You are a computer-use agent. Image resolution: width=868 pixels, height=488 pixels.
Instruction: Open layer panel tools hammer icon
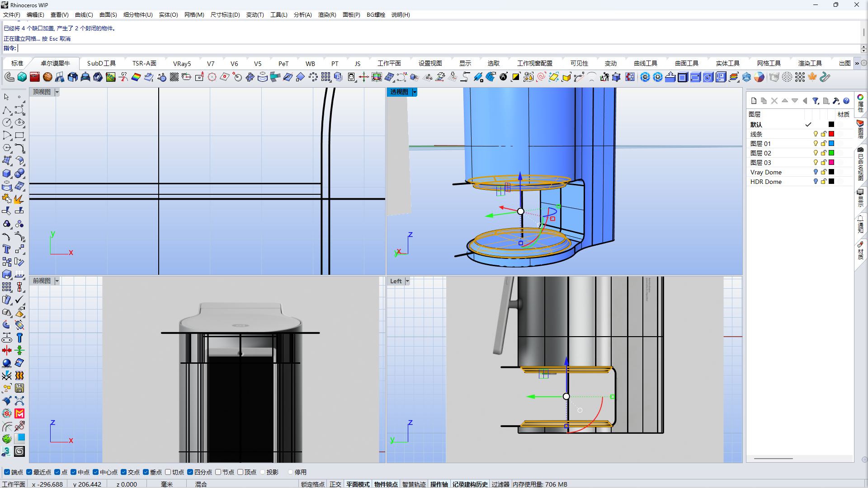836,101
